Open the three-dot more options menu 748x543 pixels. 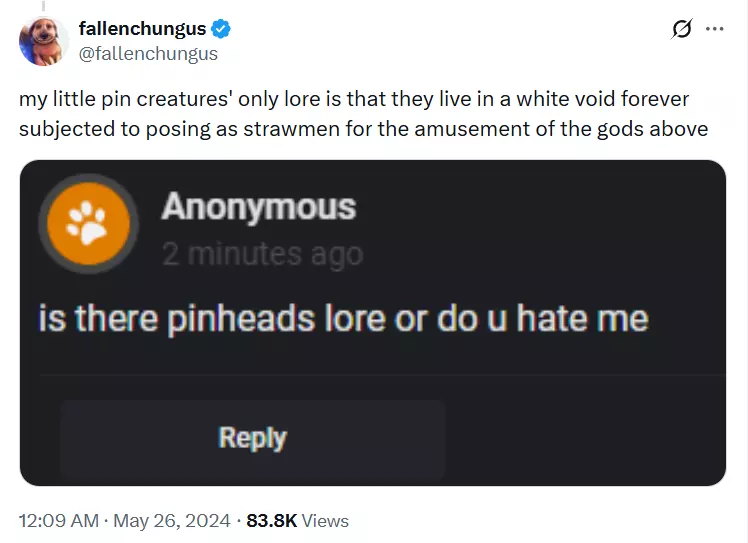point(714,29)
